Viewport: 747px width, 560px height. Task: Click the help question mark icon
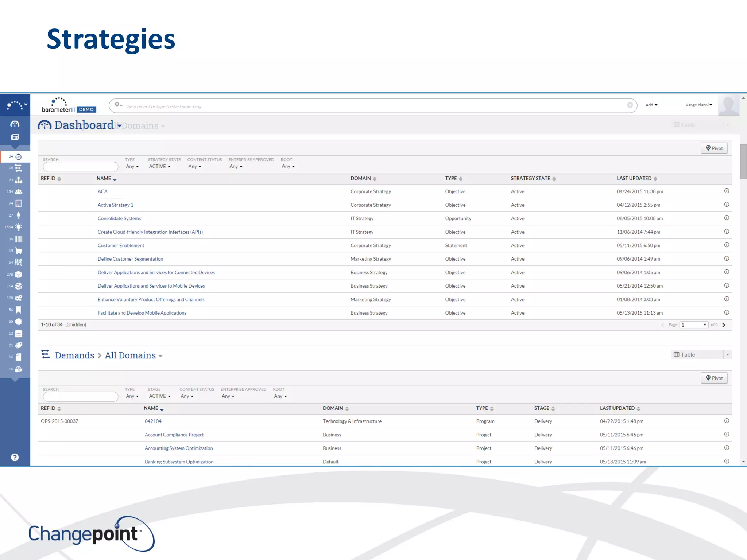pyautogui.click(x=15, y=457)
